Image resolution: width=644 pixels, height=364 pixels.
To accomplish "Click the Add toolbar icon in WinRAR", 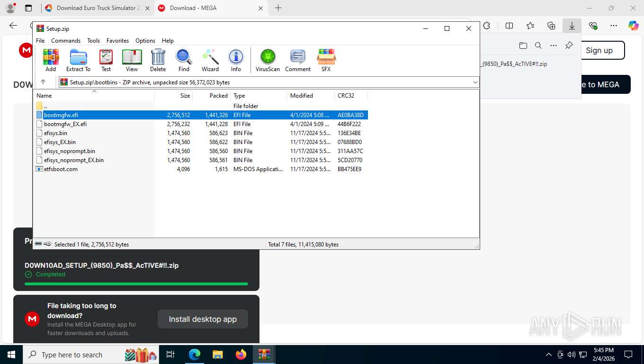I will [51, 60].
